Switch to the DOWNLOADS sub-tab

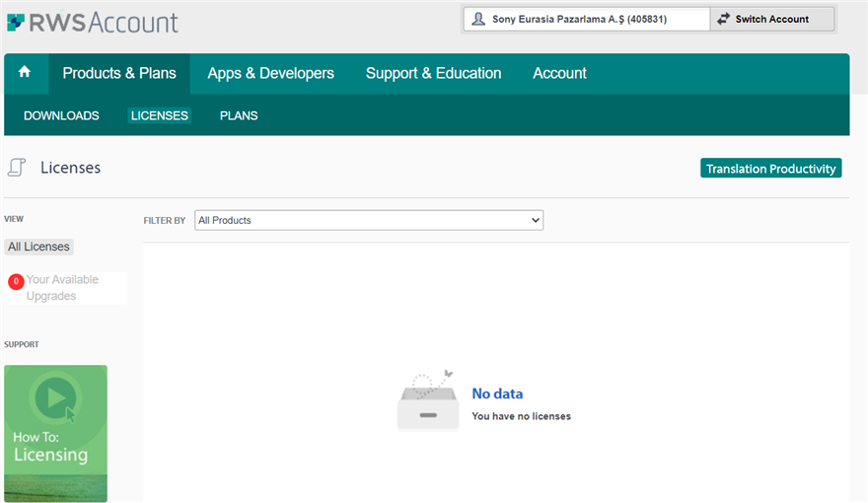coord(61,115)
